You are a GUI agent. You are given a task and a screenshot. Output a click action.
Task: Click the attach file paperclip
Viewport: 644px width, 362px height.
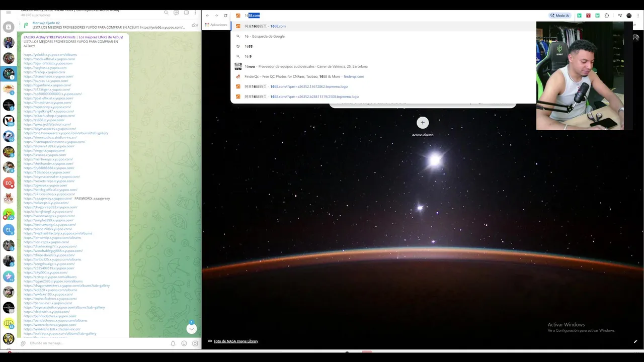[23, 343]
